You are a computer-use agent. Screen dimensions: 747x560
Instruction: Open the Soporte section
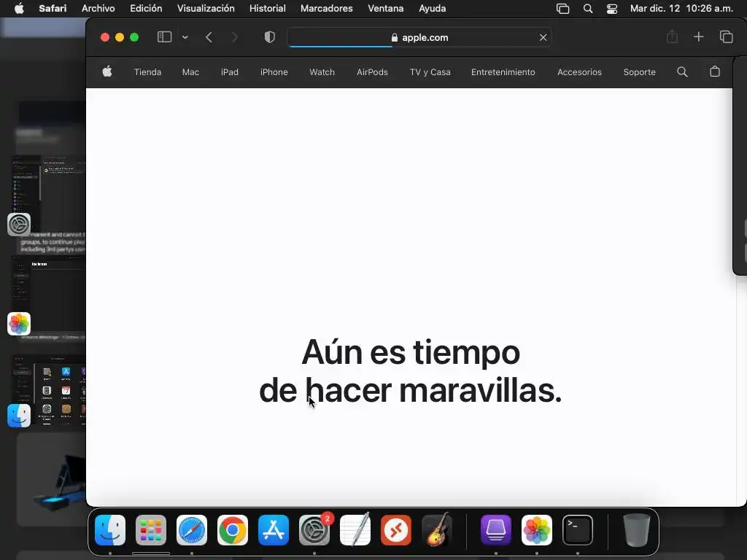639,72
